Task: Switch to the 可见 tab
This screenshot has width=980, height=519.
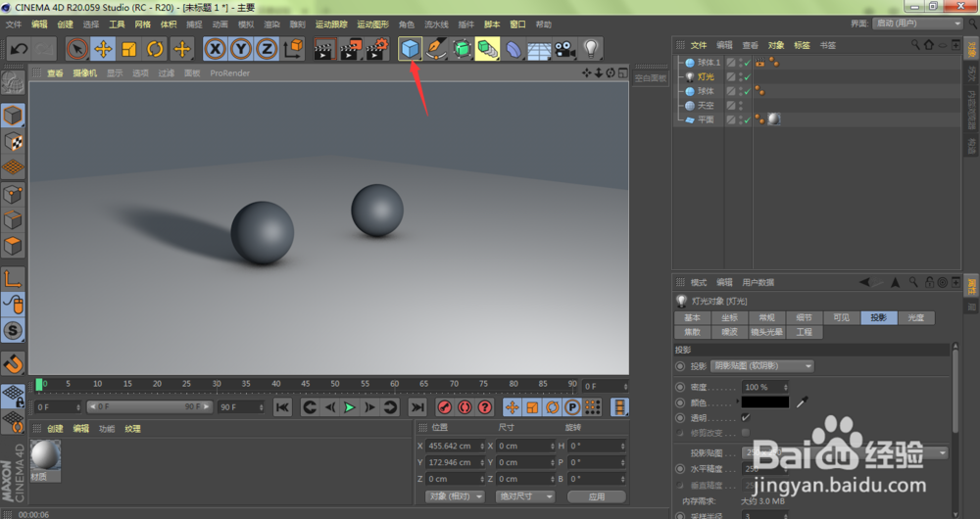Action: 841,317
